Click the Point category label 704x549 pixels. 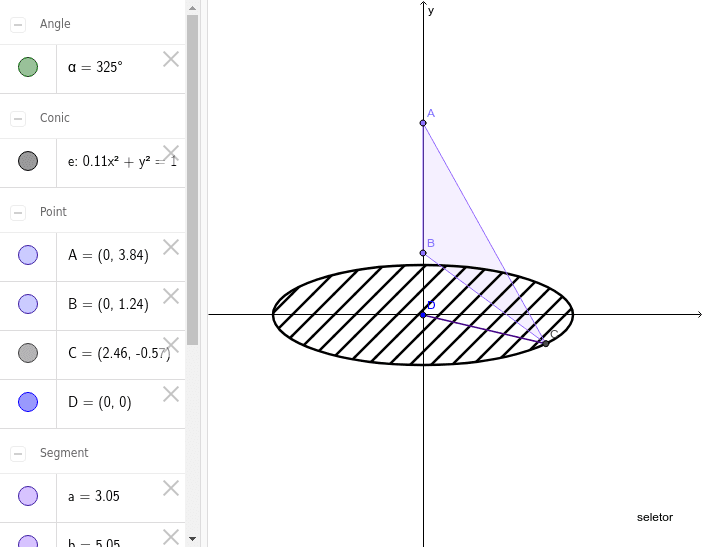click(53, 211)
